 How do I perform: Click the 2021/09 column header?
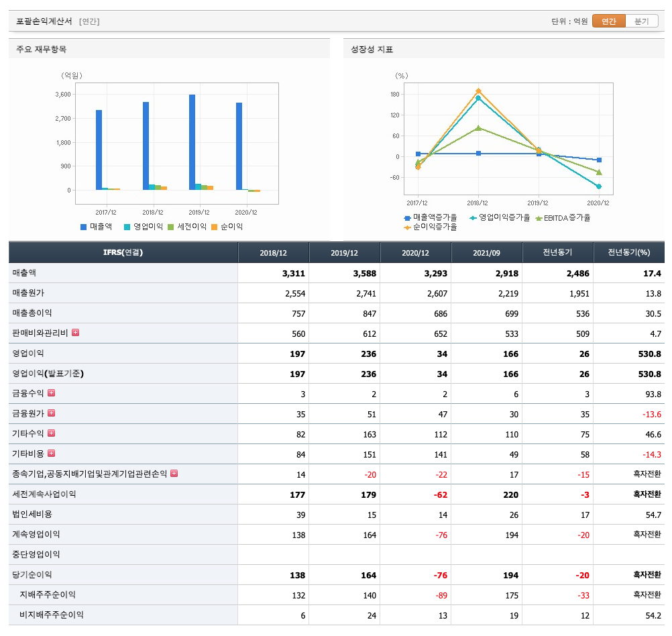486,253
